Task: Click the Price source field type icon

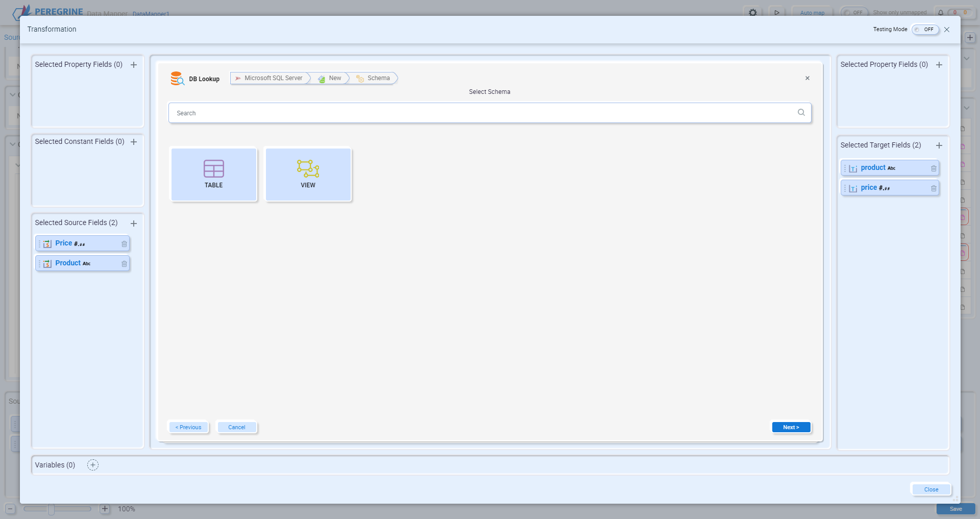Action: pyautogui.click(x=47, y=244)
